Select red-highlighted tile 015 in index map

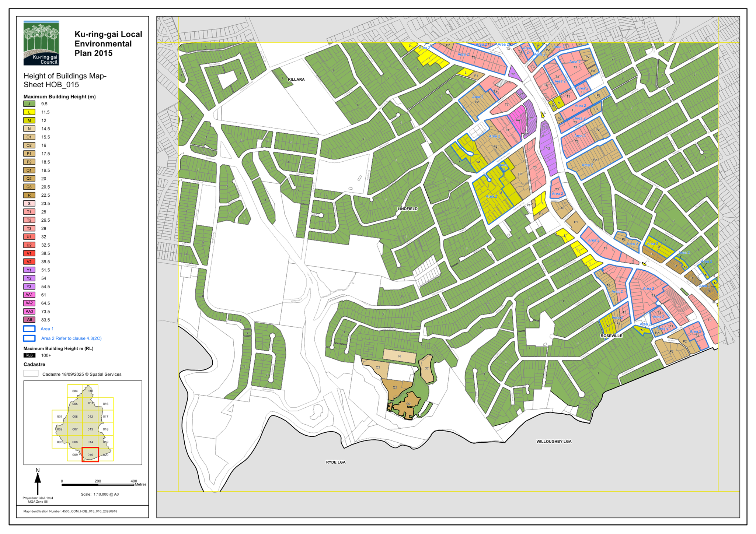(90, 454)
